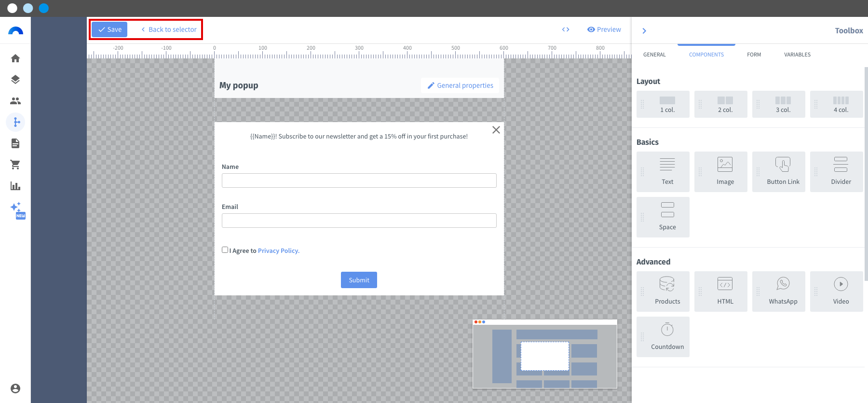Select the 1 col. layout component
The image size is (868, 403).
[x=663, y=104]
